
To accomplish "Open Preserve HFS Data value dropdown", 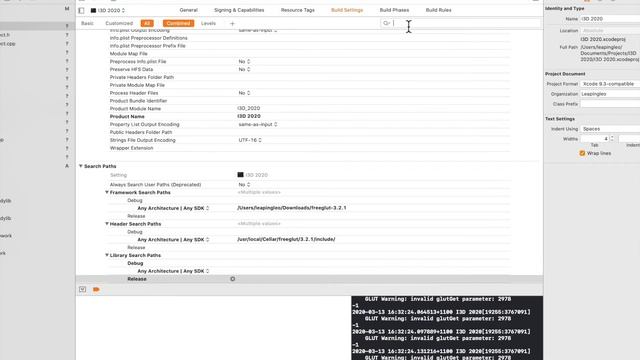I will (x=244, y=69).
